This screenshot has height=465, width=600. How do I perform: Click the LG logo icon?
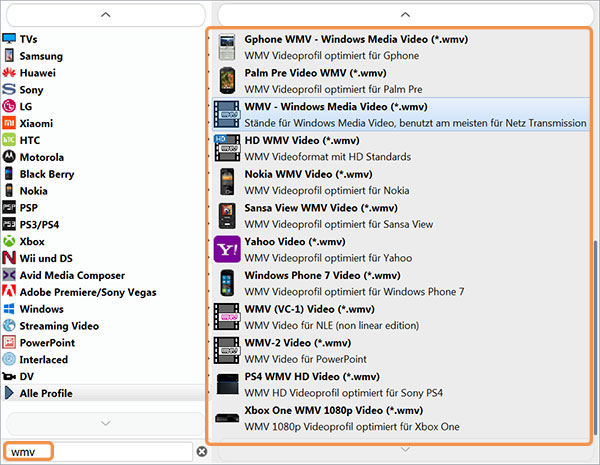(x=9, y=106)
